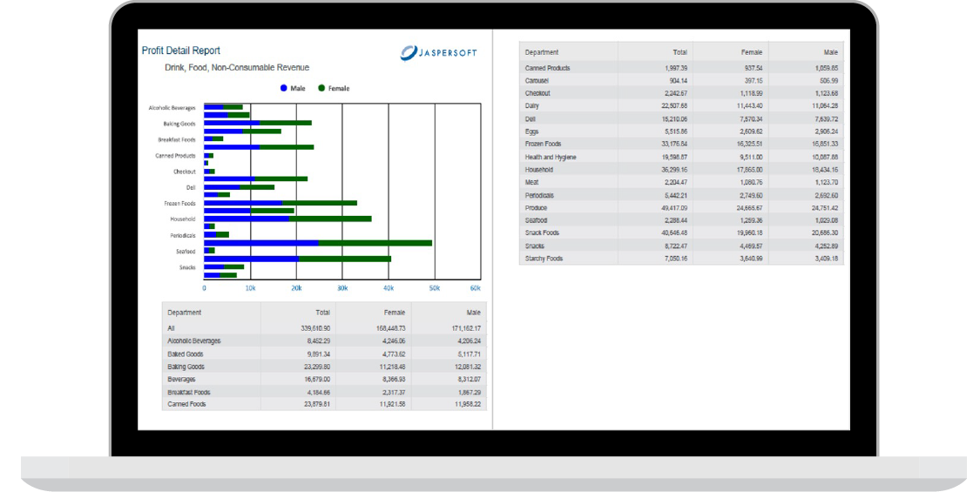This screenshot has width=980, height=492.
Task: Click the Breakfast Foods chart axis label
Action: click(x=177, y=140)
